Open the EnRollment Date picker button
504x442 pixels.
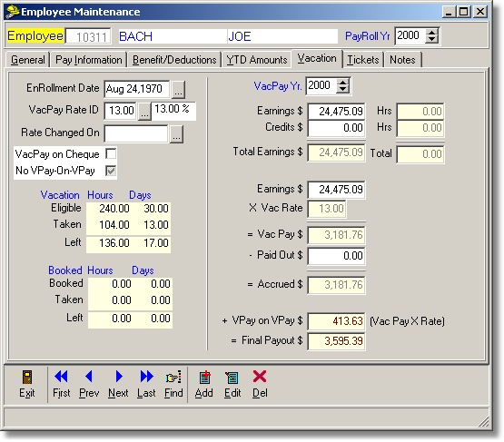[178, 89]
